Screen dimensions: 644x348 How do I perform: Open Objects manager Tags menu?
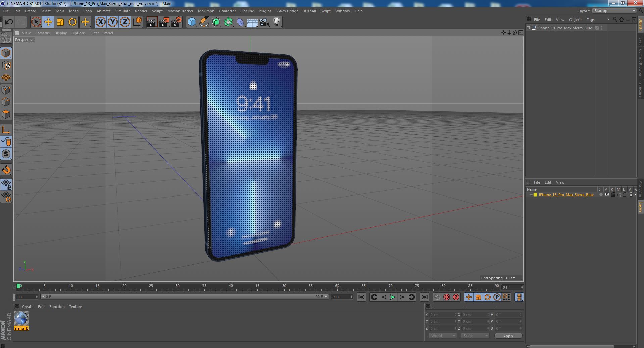coord(591,20)
